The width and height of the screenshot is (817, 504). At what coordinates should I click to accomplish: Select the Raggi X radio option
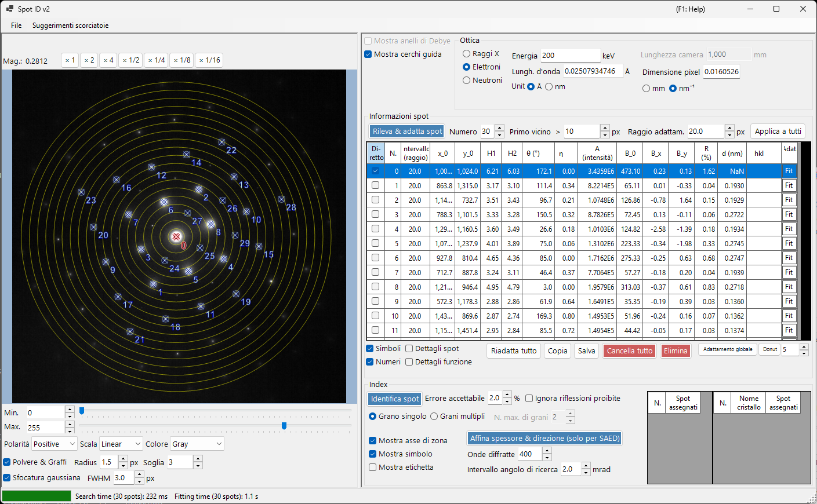pos(466,54)
